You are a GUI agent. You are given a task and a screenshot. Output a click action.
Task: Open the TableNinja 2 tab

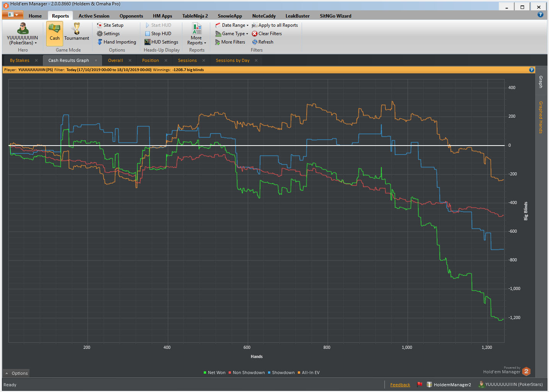[x=195, y=16]
